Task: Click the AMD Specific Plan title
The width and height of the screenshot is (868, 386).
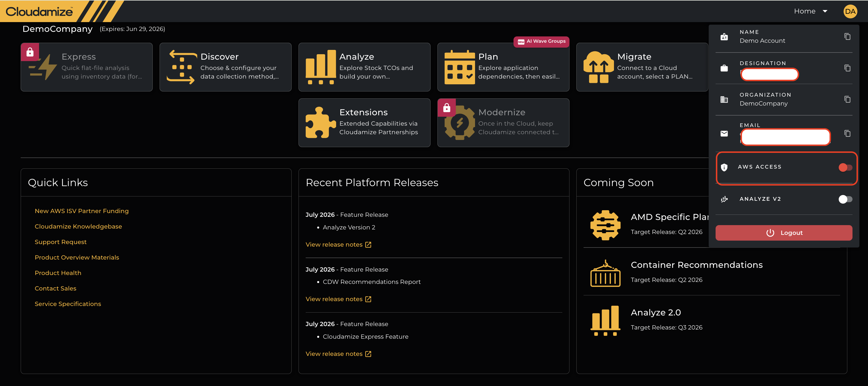Action: (x=670, y=217)
